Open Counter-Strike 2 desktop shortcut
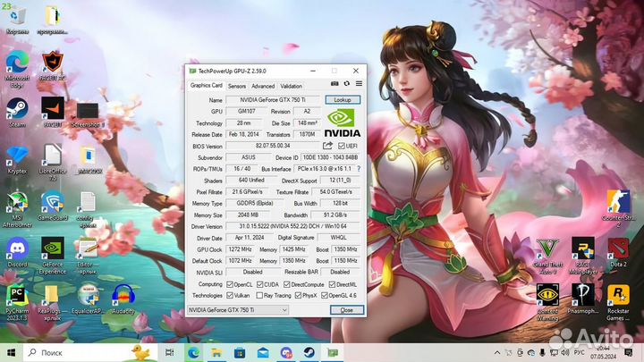644x362 pixels. (619, 209)
